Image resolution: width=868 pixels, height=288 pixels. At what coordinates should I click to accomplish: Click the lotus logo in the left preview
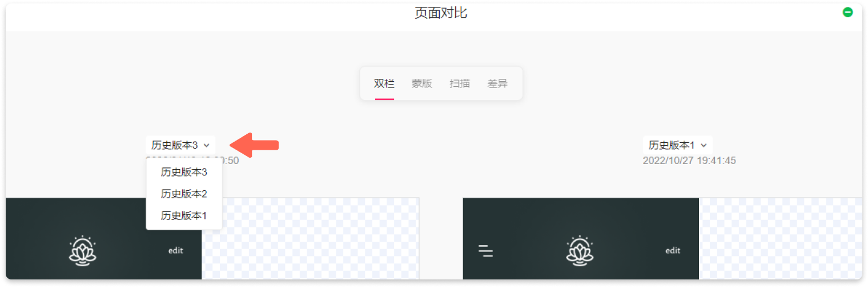click(x=83, y=250)
